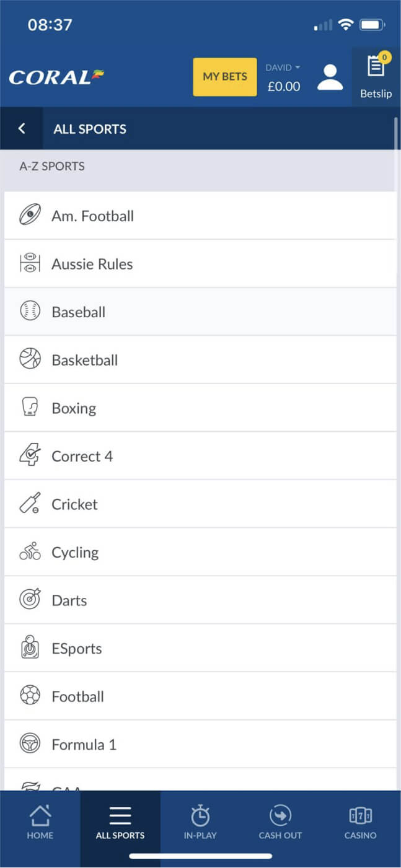Open the Darts icon

click(x=30, y=600)
